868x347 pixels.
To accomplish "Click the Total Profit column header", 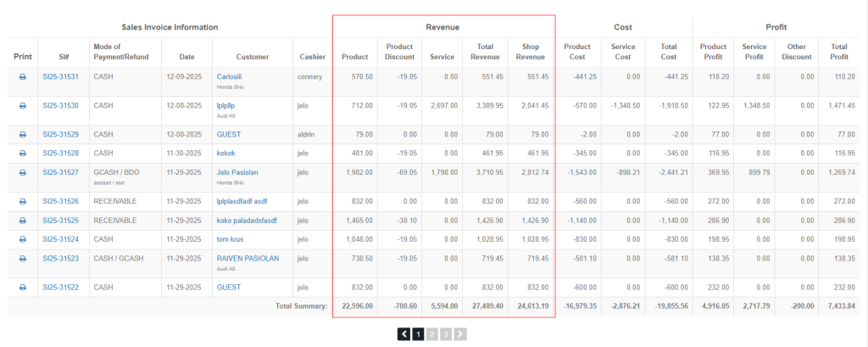I will [839, 52].
